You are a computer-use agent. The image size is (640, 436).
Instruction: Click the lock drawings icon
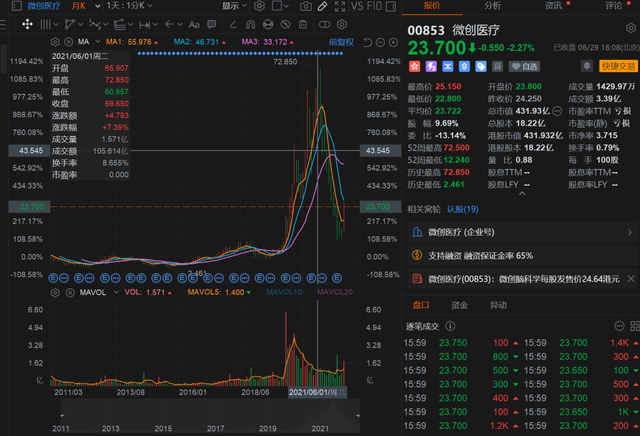tap(268, 24)
